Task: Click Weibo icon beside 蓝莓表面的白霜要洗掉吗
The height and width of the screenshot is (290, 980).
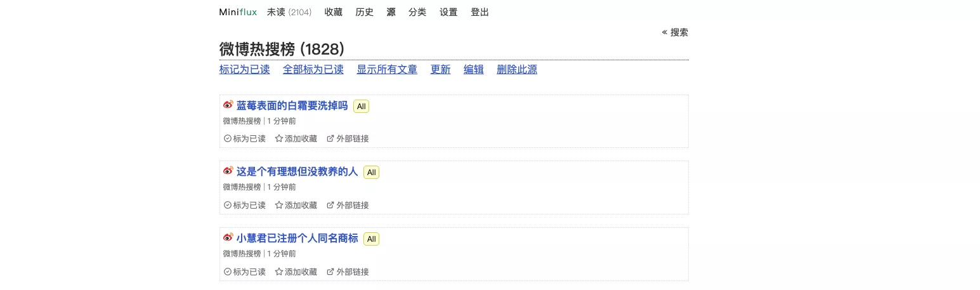Action: pyautogui.click(x=228, y=105)
